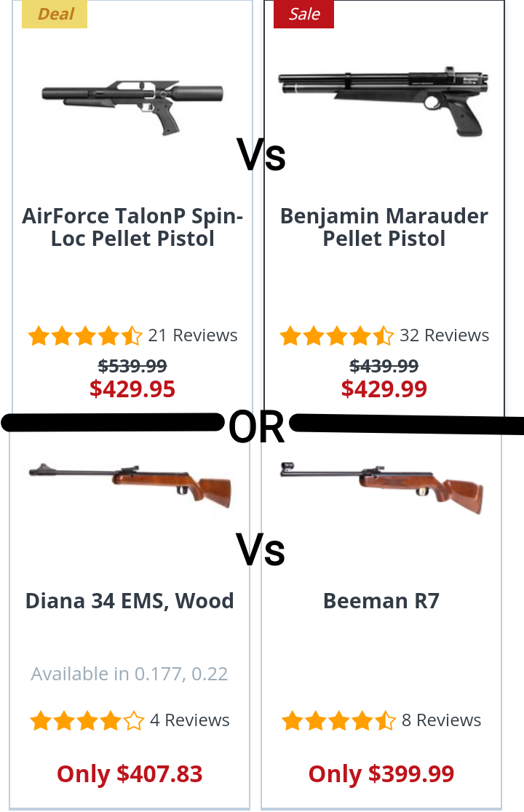Select the Only $399.99 price

[x=381, y=774]
